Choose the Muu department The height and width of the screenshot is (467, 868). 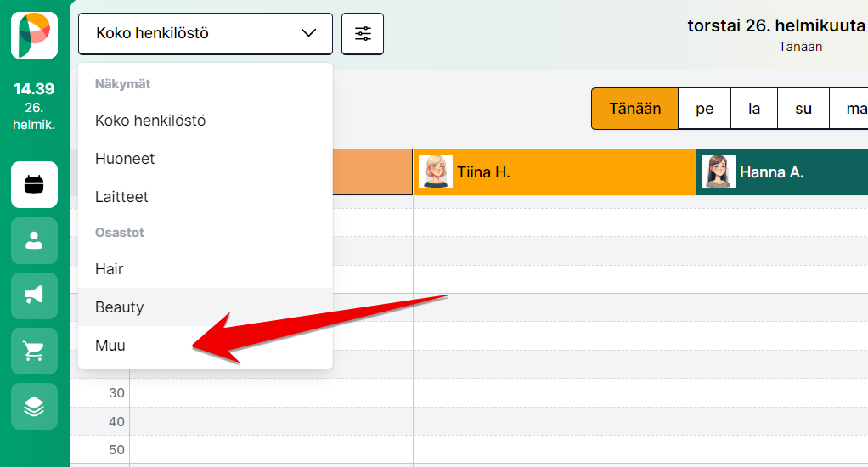(110, 346)
